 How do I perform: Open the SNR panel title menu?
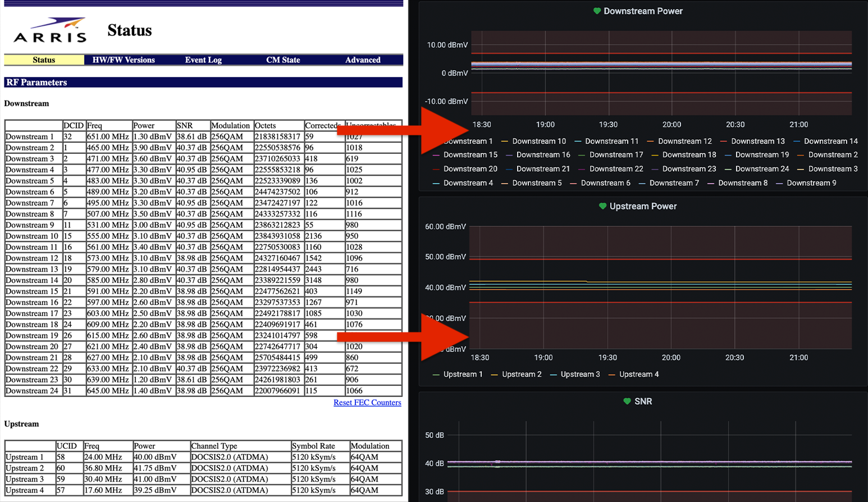click(x=643, y=401)
